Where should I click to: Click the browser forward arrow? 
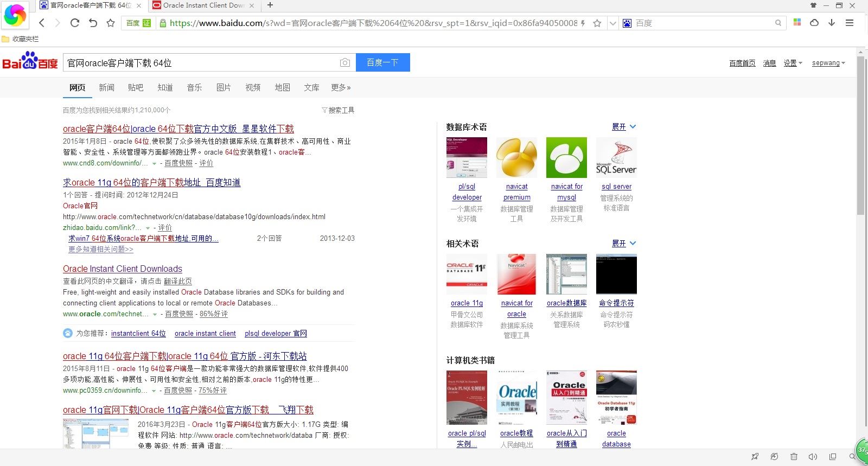58,23
